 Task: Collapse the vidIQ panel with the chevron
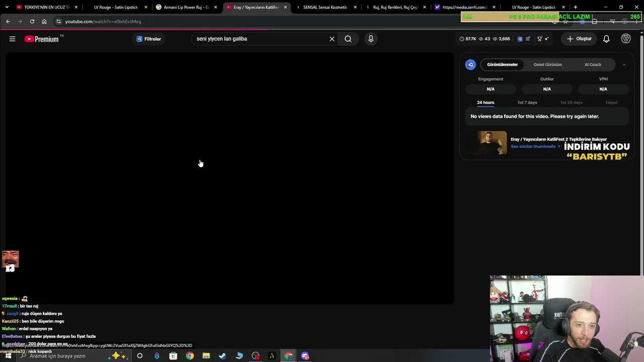click(624, 64)
